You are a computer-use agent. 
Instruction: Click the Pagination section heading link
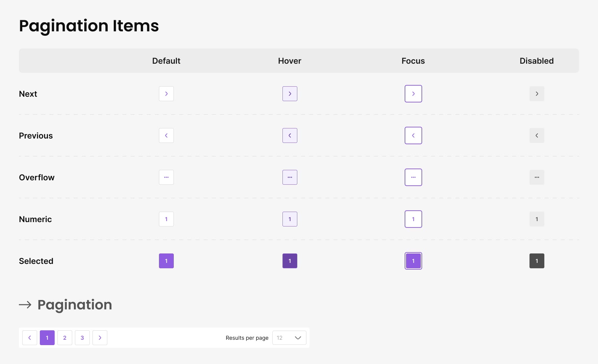(75, 305)
